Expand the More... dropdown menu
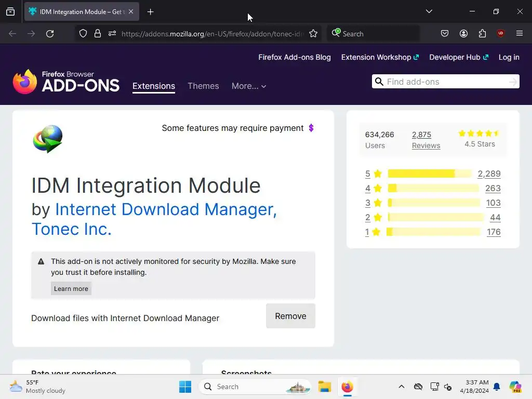Viewport: 532px width, 399px height. pos(249,86)
